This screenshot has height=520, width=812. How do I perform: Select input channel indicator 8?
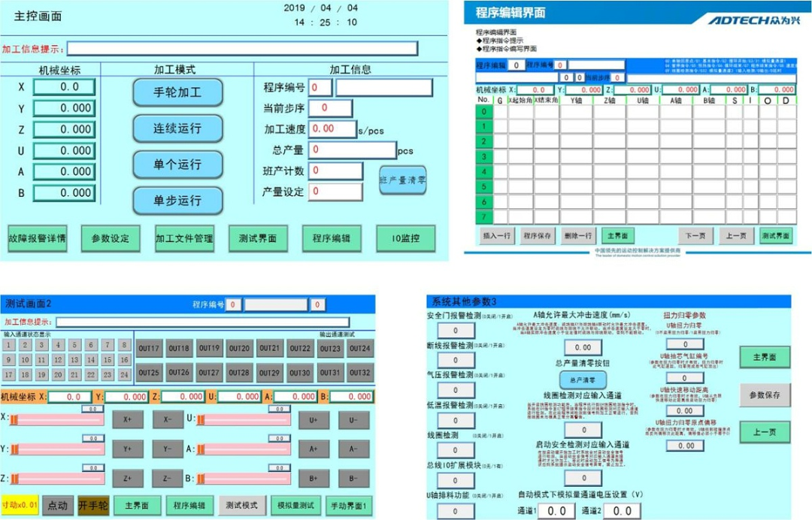pos(125,345)
